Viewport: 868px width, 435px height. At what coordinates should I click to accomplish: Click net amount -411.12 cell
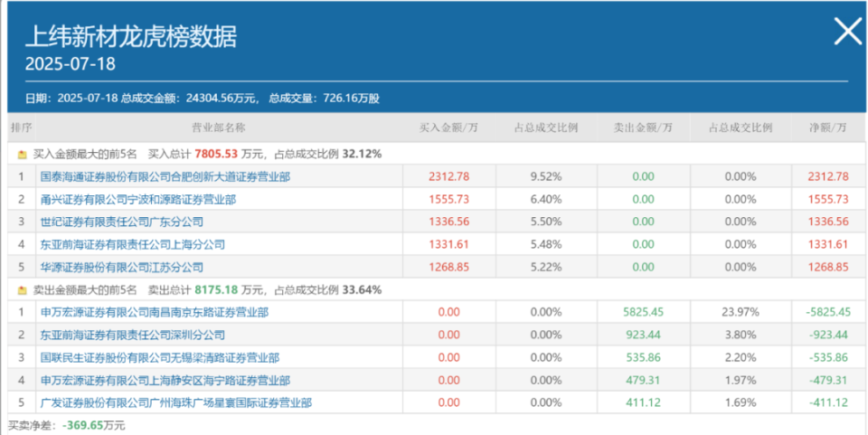click(828, 403)
